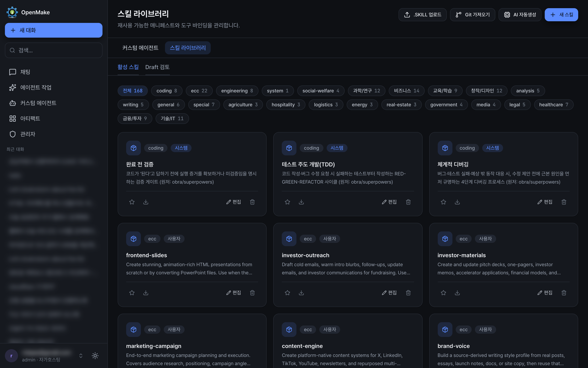
Task: Star the 체계적 디버깅 skill
Action: tap(443, 202)
